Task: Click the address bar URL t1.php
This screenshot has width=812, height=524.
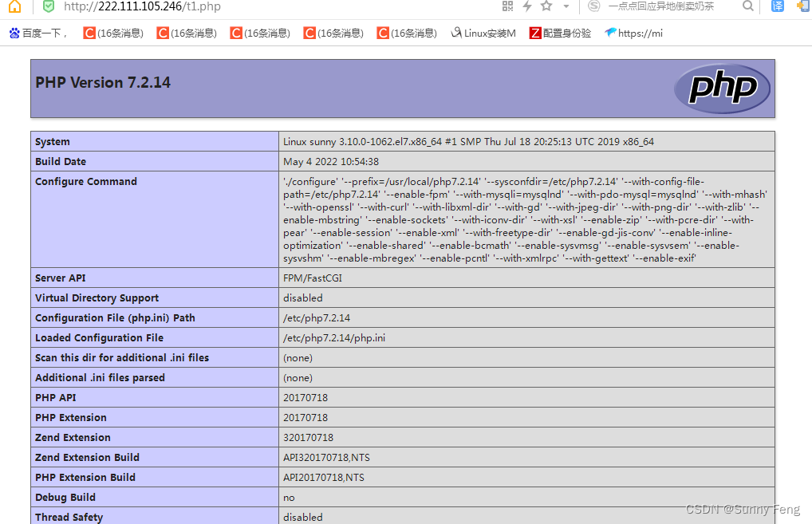Action: [143, 6]
